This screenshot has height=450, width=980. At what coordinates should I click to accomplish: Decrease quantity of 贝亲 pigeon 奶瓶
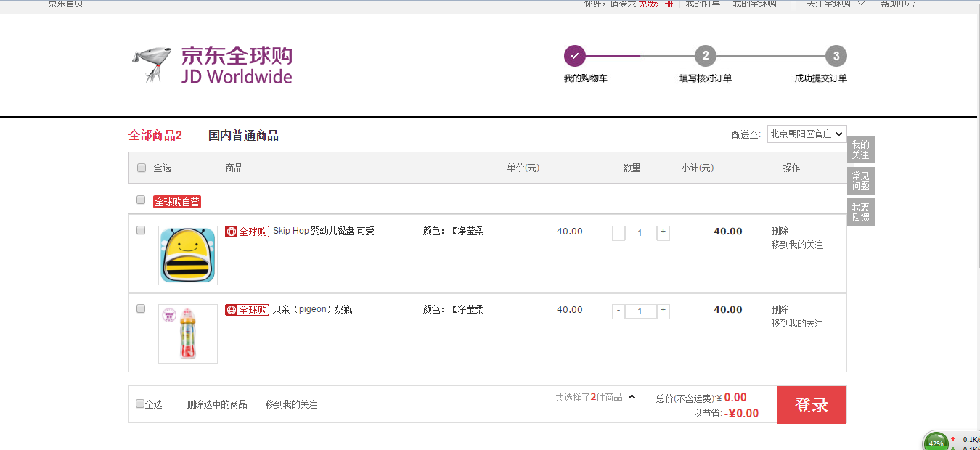coord(618,311)
